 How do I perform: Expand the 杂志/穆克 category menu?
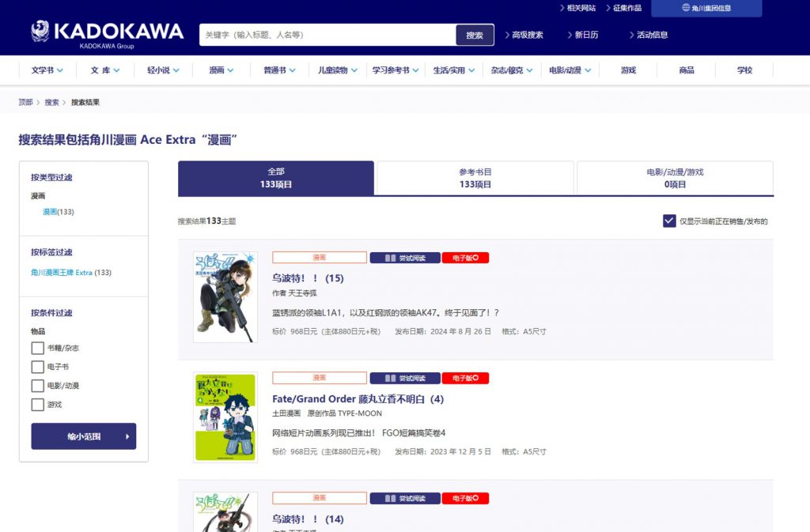pos(512,70)
